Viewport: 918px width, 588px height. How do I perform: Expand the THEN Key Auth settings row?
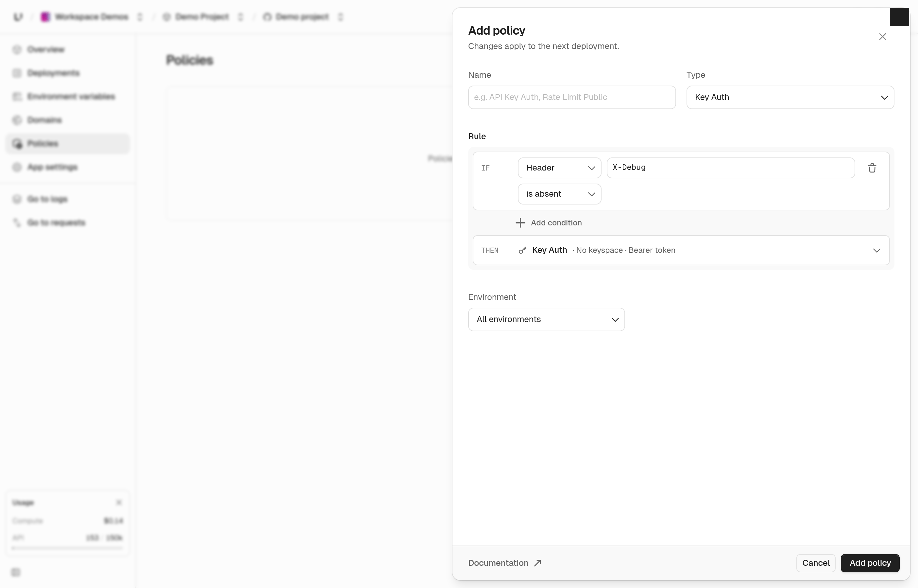click(681, 250)
